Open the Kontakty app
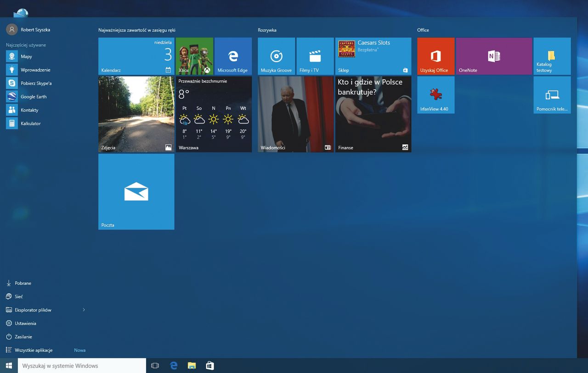Image resolution: width=588 pixels, height=373 pixels. (x=46, y=110)
